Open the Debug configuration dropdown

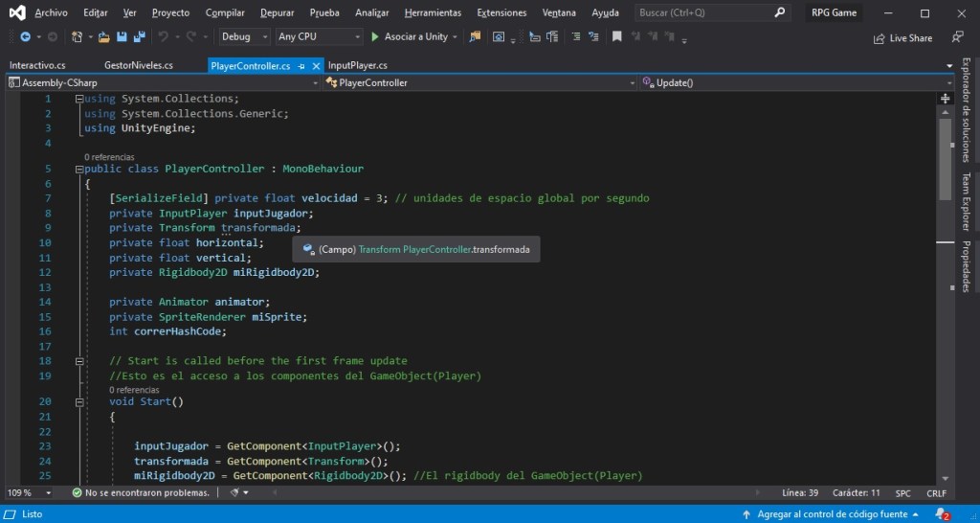[244, 37]
